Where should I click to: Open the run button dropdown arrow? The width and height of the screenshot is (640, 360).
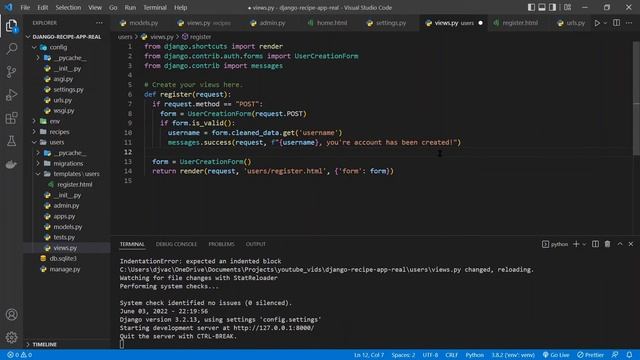[x=605, y=23]
